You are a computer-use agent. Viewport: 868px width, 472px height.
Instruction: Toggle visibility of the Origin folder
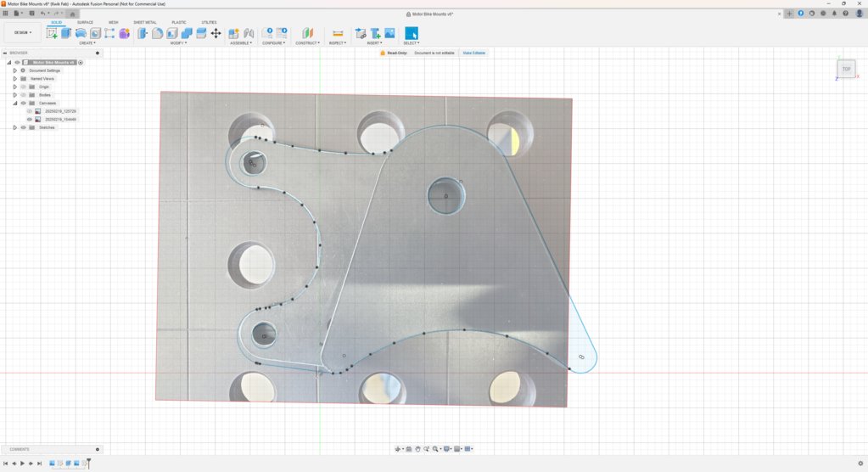tap(23, 87)
